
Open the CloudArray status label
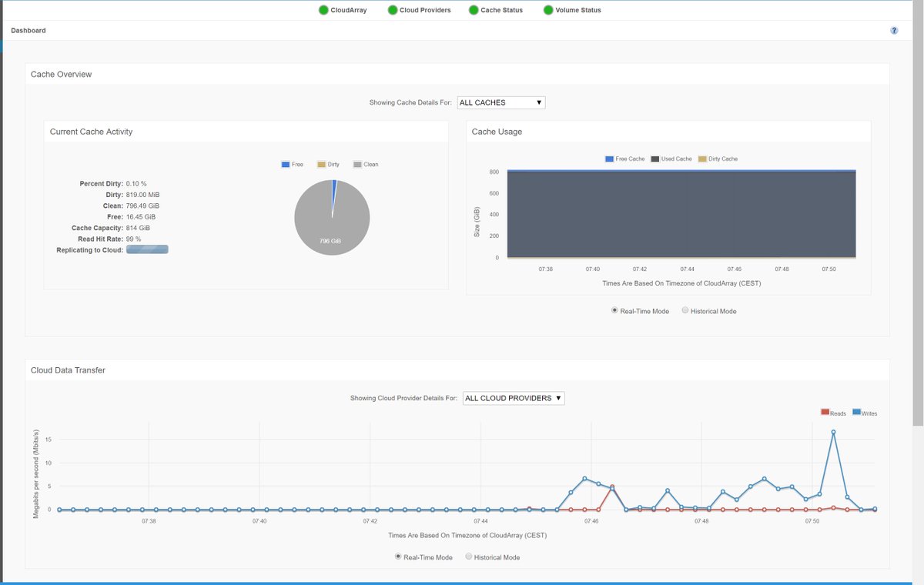(349, 10)
